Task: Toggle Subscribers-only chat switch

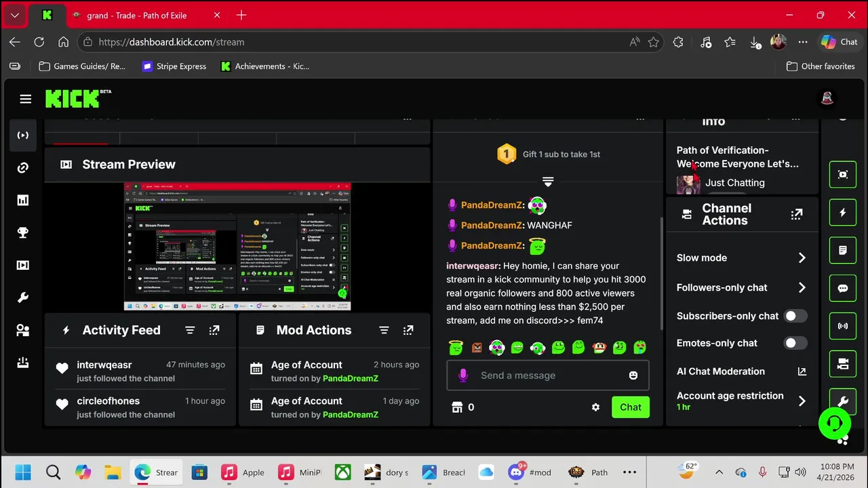Action: point(795,316)
